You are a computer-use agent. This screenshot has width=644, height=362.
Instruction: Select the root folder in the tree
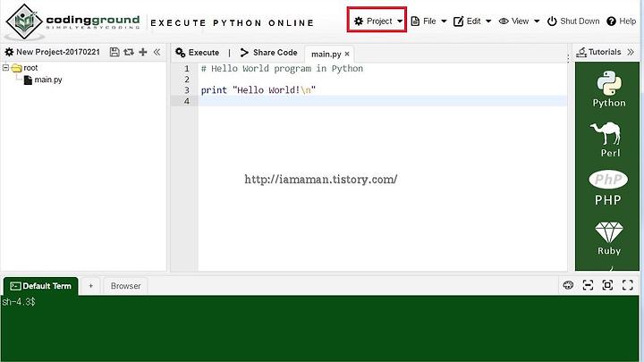(x=25, y=68)
